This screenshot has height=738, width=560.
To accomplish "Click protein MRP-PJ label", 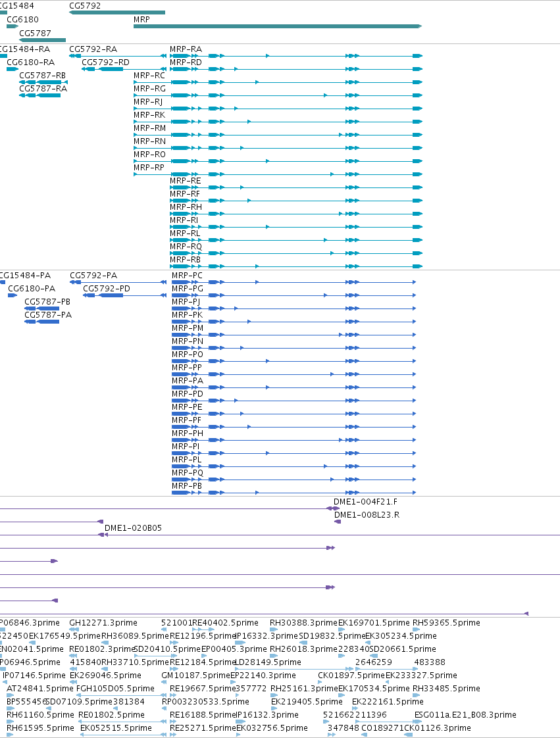I will (186, 302).
